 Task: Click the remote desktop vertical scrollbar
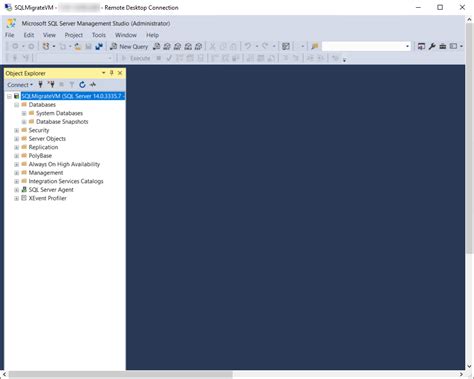pos(469,138)
